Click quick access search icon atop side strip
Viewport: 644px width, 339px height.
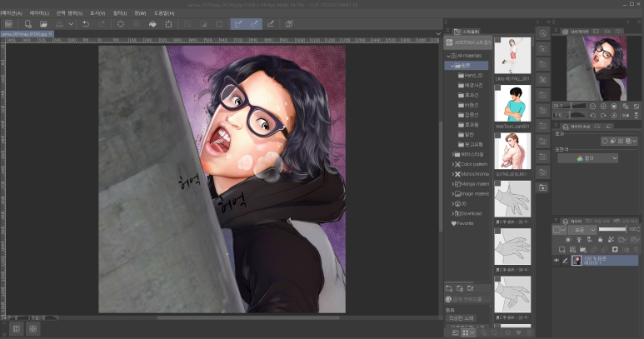coord(542,33)
